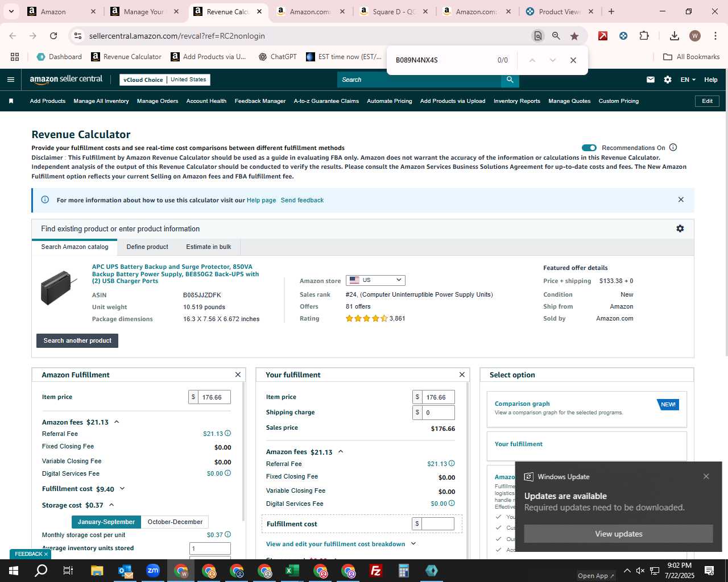Collapse Amazon fees in Your fulfillment panel
728x582 pixels.
click(341, 452)
